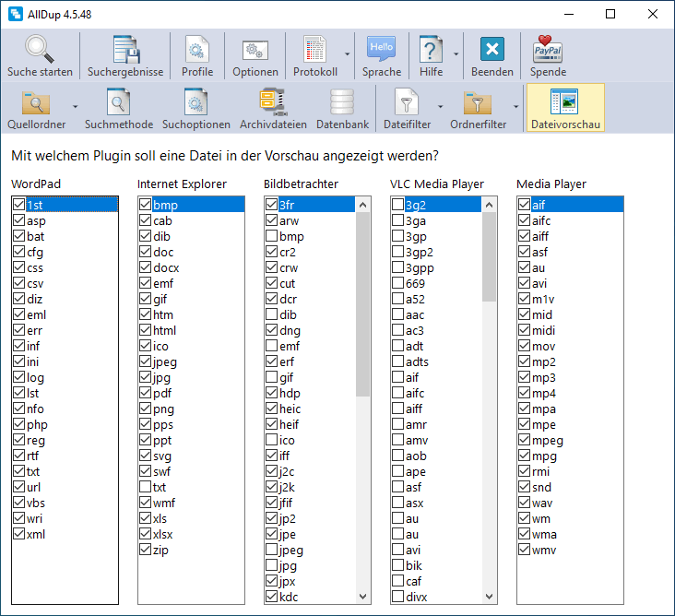
Task: Uncheck the php checkbox under WordPad
Action: tap(19, 424)
